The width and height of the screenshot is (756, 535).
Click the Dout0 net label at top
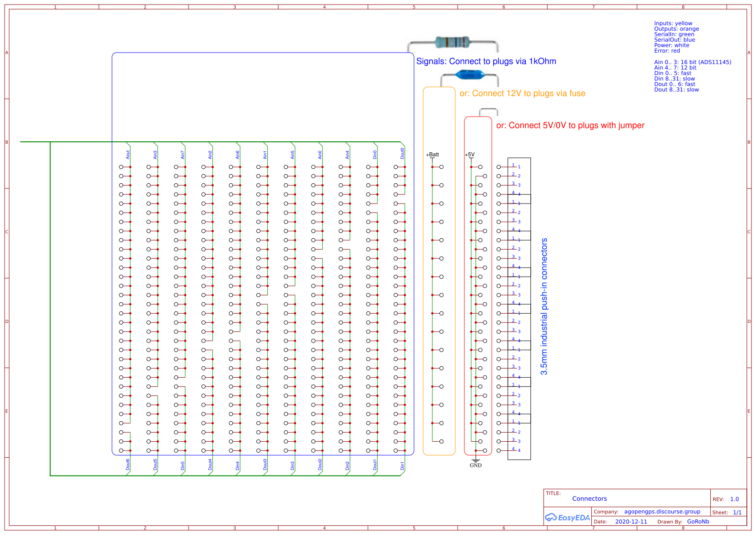[402, 153]
